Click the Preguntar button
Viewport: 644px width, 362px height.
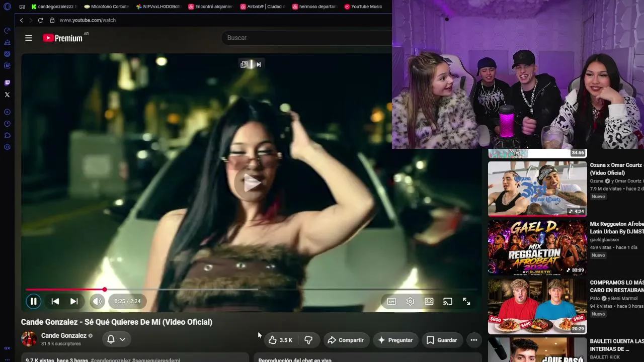395,340
